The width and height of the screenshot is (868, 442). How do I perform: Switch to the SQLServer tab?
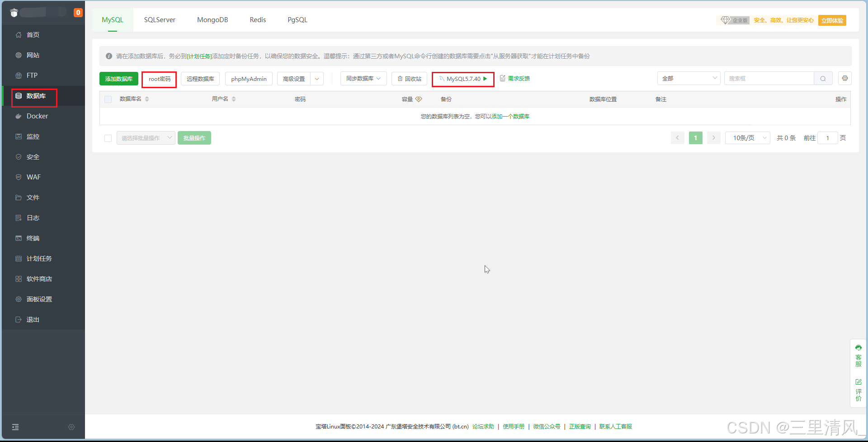[160, 20]
